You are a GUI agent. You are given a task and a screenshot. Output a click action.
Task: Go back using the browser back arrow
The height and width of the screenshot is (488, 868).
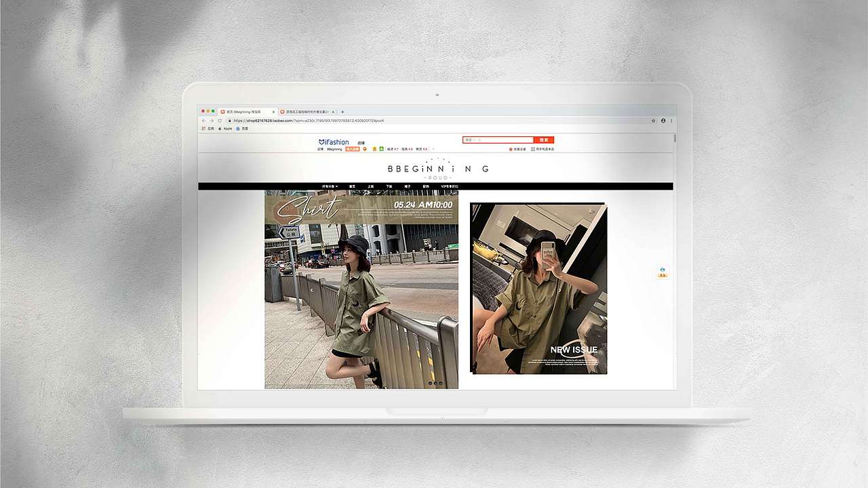tap(203, 121)
